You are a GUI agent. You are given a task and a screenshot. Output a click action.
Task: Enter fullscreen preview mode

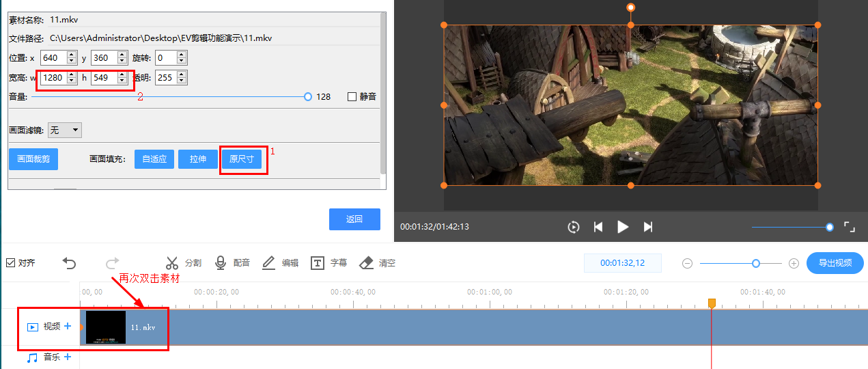click(850, 227)
